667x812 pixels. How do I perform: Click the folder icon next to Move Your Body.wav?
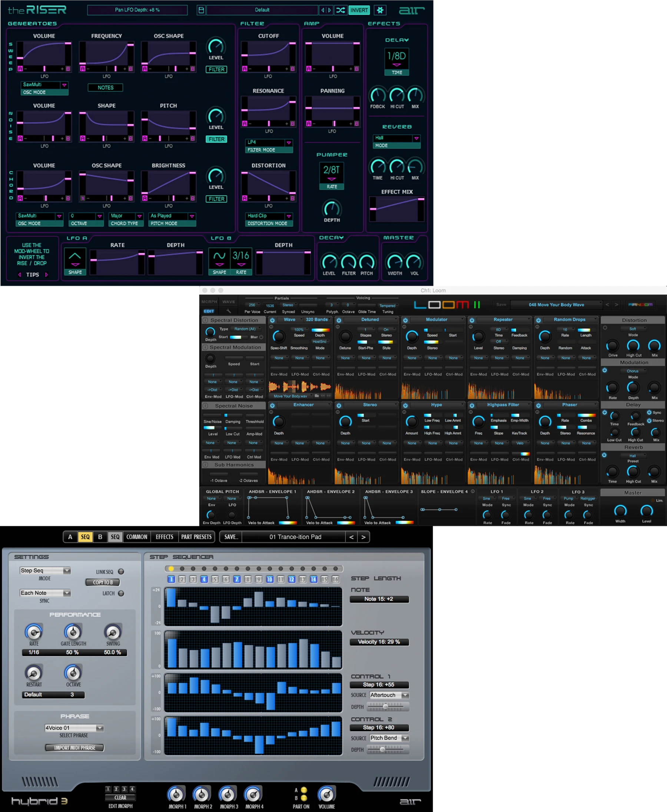coord(316,396)
